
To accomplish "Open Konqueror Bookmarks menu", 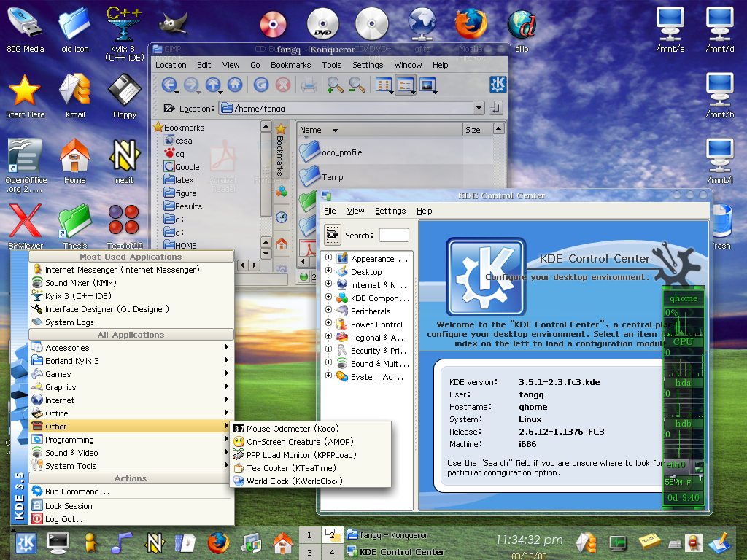I will tap(290, 65).
